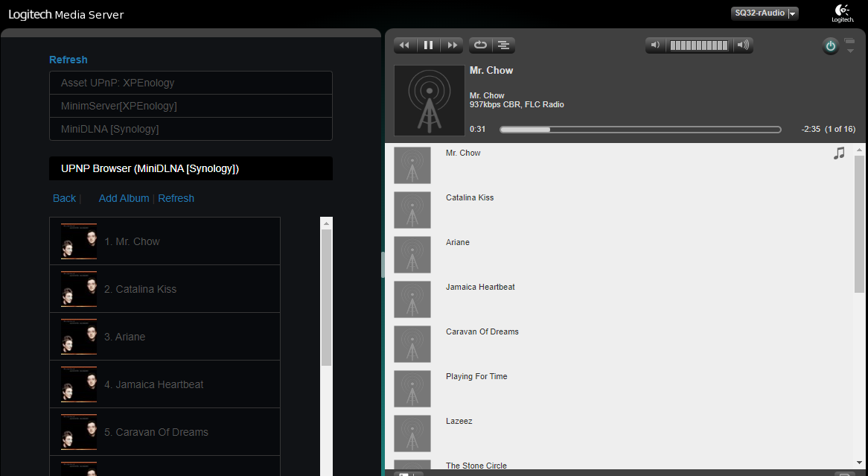Viewport: 868px width, 476px height.
Task: Click the volume up speaker icon
Action: (x=743, y=45)
